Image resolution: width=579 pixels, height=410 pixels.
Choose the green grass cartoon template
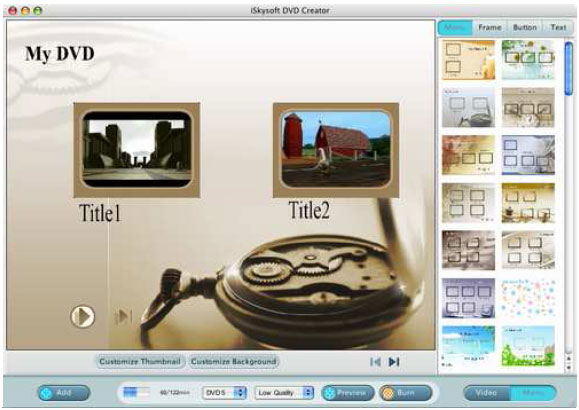point(528,346)
